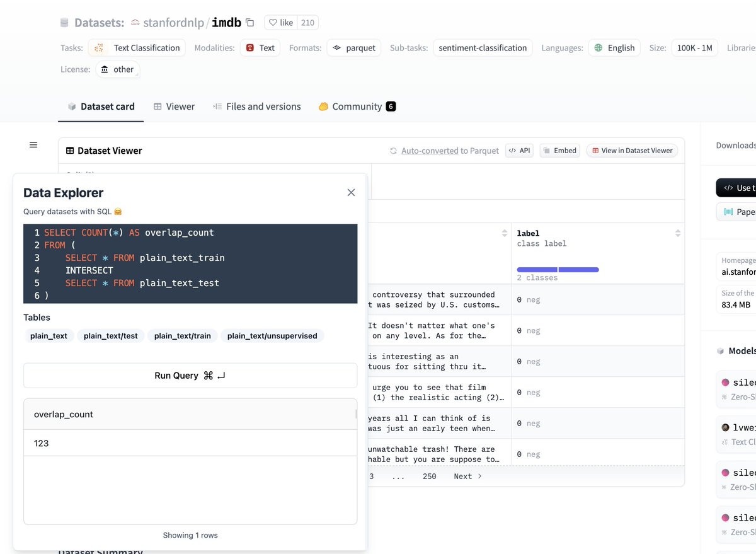Select the plain_text/train table chip
756x554 pixels.
pyautogui.click(x=183, y=336)
